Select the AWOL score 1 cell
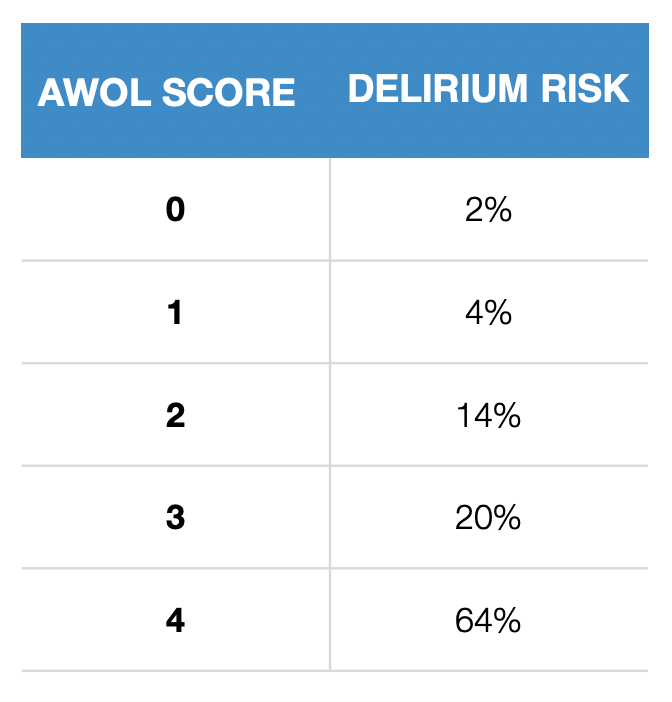The width and height of the screenshot is (672, 702). (x=175, y=314)
